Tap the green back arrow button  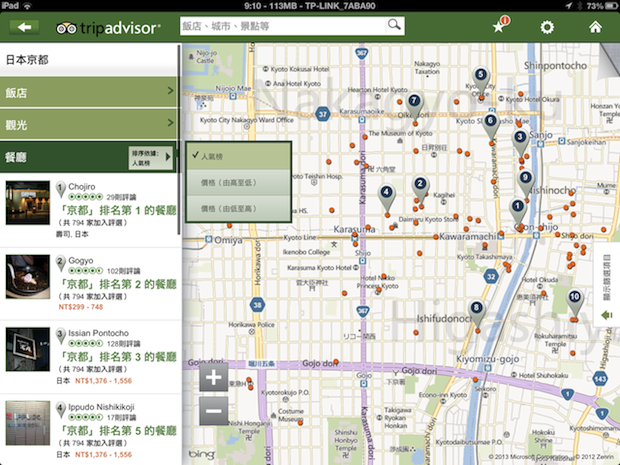[x=22, y=26]
